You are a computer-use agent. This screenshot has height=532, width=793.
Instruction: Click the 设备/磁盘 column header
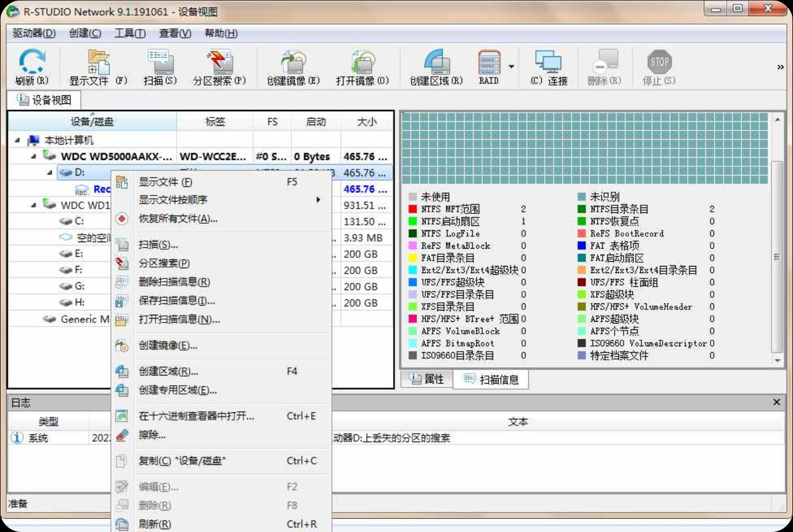[93, 121]
